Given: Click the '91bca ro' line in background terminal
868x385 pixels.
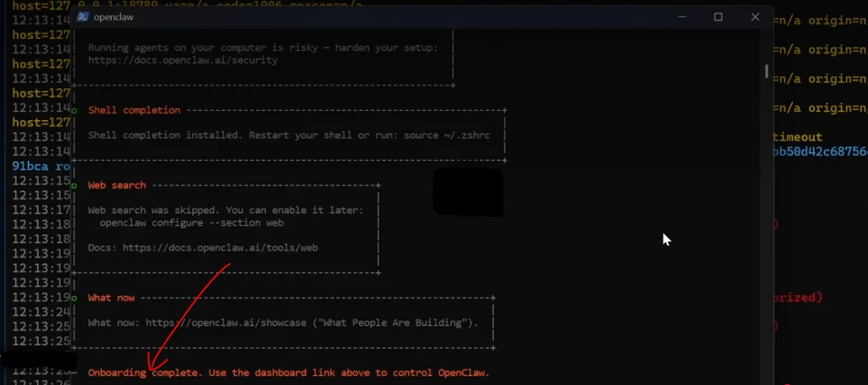Looking at the screenshot, I should [41, 166].
